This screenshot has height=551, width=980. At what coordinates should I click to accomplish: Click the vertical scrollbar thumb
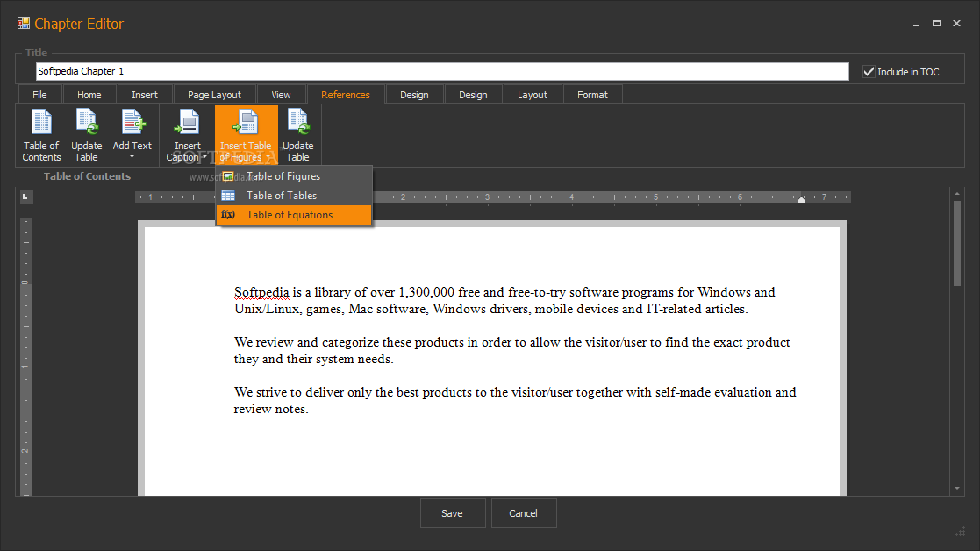(x=957, y=244)
